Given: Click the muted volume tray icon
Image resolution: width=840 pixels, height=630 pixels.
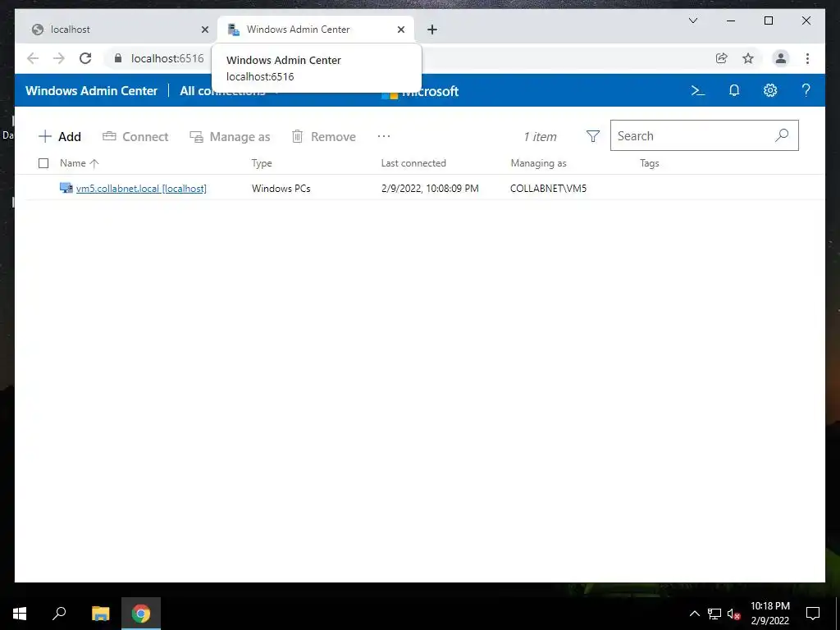Looking at the screenshot, I should [734, 614].
